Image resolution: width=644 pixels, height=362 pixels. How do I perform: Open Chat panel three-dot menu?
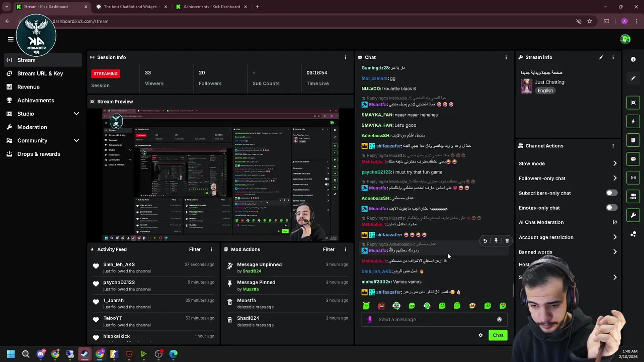(506, 57)
